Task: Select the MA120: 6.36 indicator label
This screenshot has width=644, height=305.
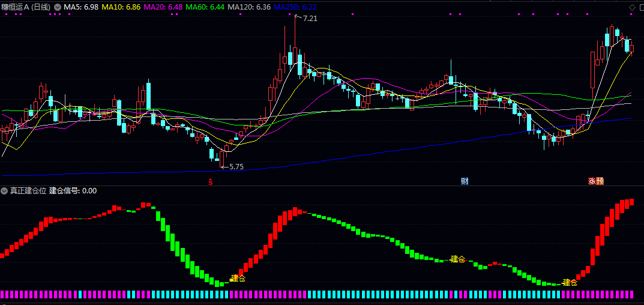Action: (249, 7)
